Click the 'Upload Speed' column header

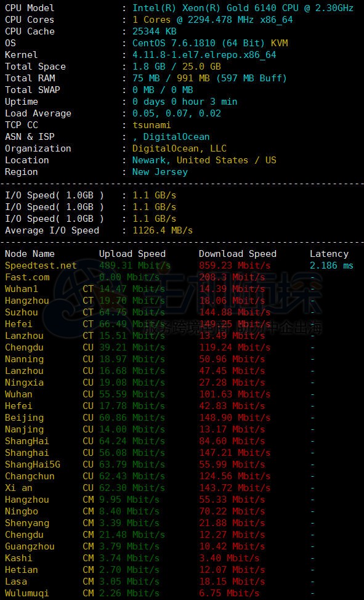click(x=132, y=254)
